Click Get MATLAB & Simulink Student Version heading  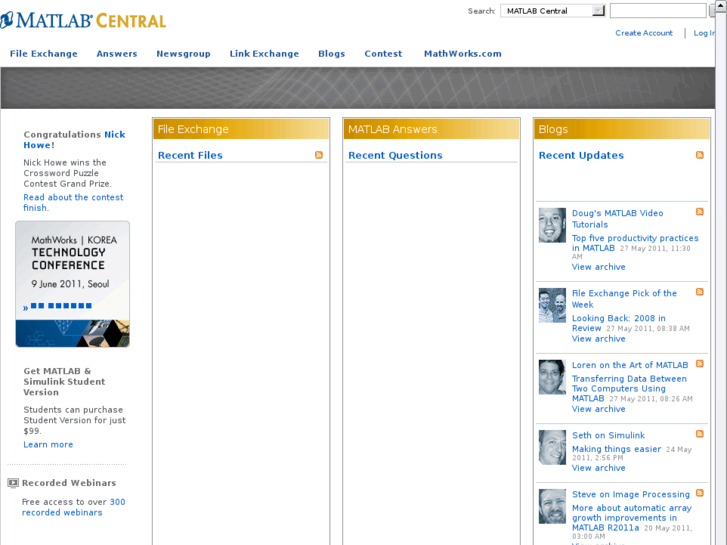(64, 381)
